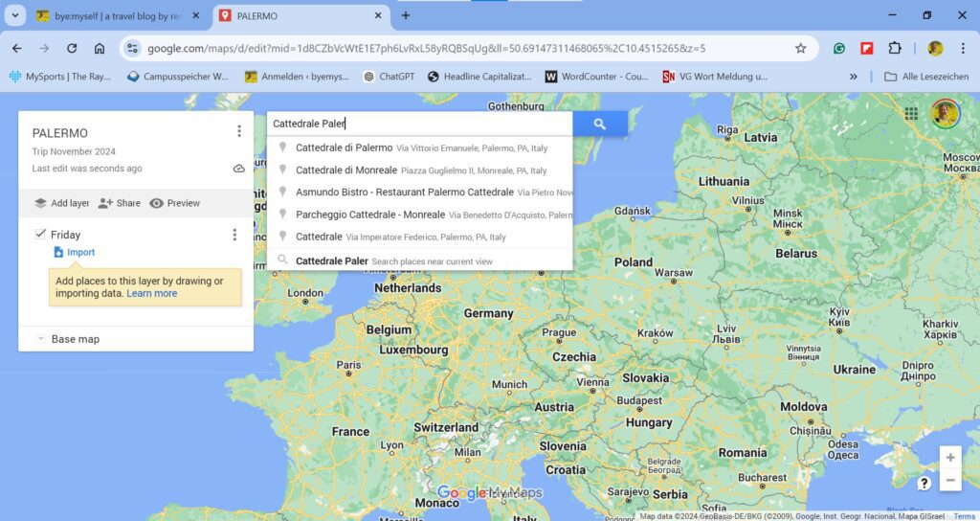Select Parcheggio Cattedrale - Monreale suggestion
The image size is (980, 521).
[x=419, y=215]
